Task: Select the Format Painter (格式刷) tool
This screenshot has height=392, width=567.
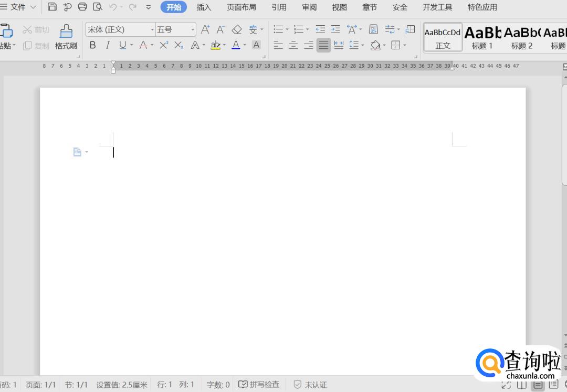Action: (66, 37)
